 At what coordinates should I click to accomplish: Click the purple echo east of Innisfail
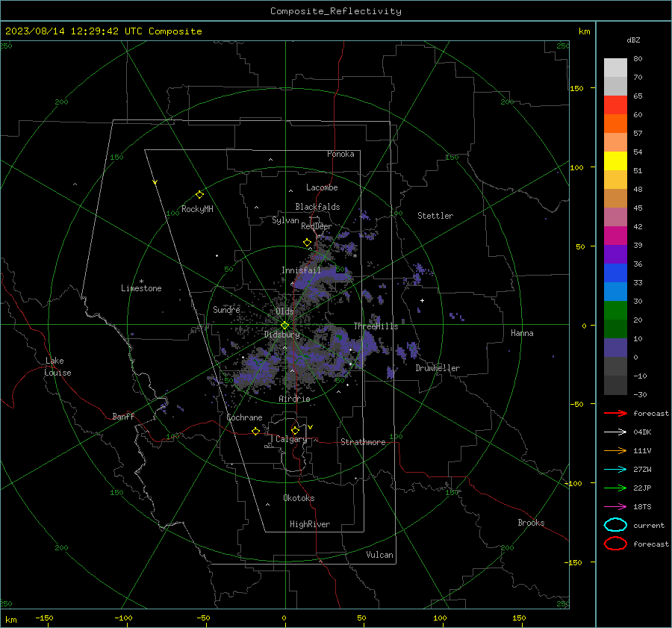coord(325,274)
